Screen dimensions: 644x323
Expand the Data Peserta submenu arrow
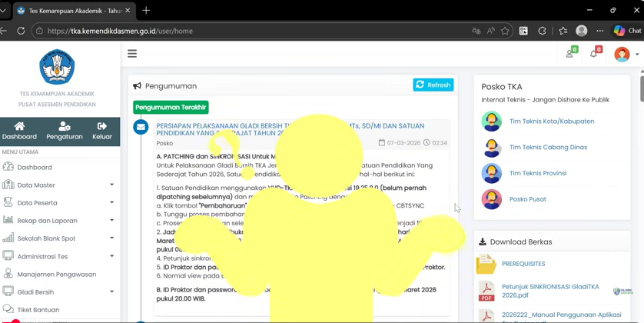tap(111, 202)
